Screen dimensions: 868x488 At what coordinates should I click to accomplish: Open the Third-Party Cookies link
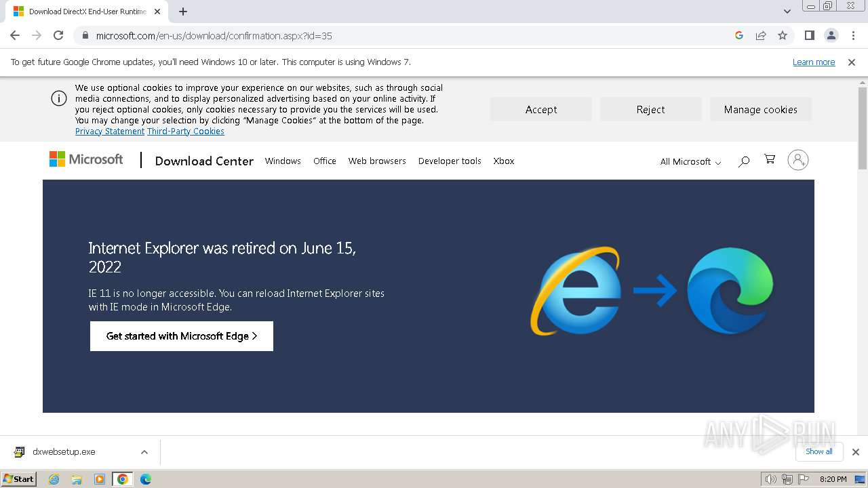(x=186, y=131)
